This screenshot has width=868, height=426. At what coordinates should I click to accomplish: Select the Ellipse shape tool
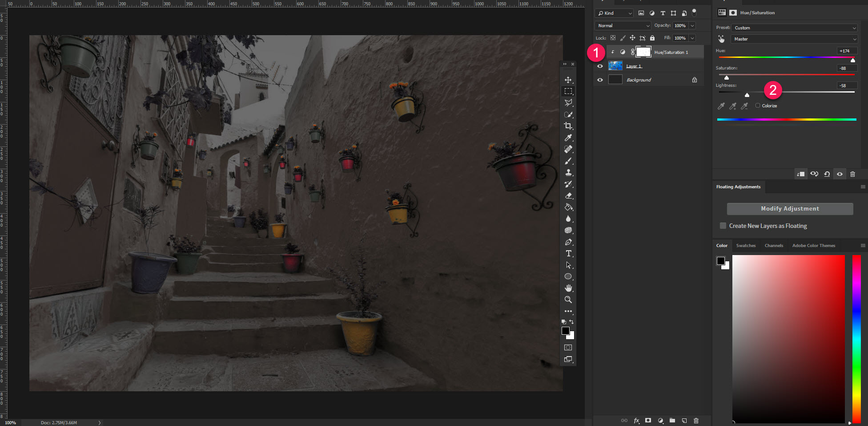click(x=568, y=276)
